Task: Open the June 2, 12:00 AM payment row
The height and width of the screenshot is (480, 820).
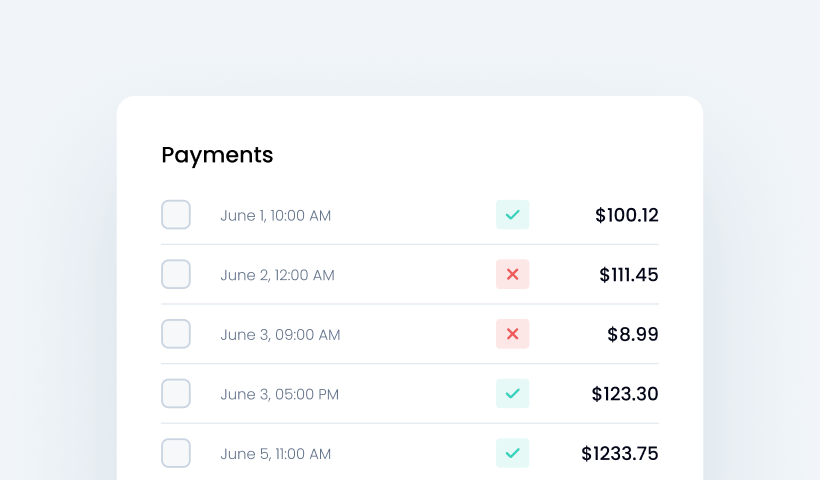Action: pos(277,275)
